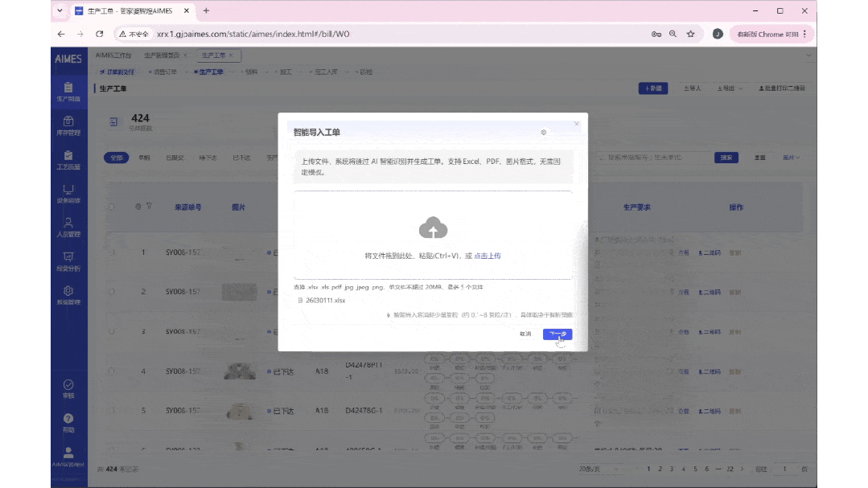Viewport: 868px width, 488px height.
Task: Close the 智能导入工单 dialog with X
Action: point(576,123)
